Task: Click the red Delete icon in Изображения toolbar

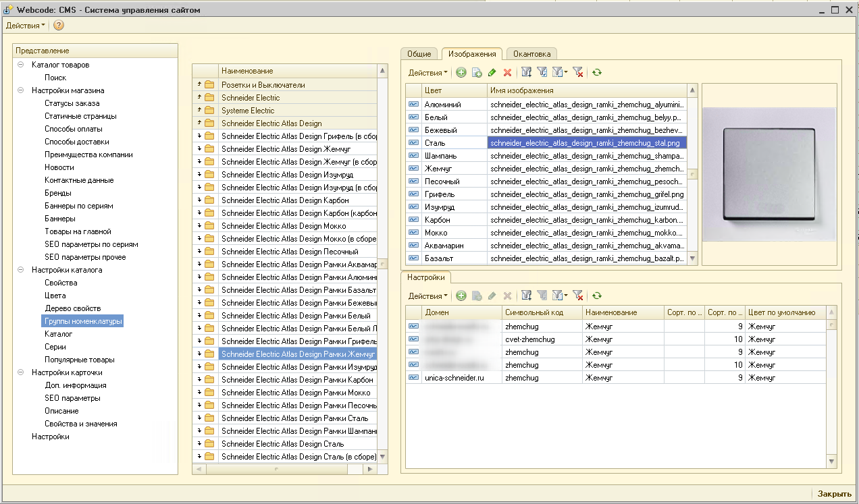Action: 507,72
